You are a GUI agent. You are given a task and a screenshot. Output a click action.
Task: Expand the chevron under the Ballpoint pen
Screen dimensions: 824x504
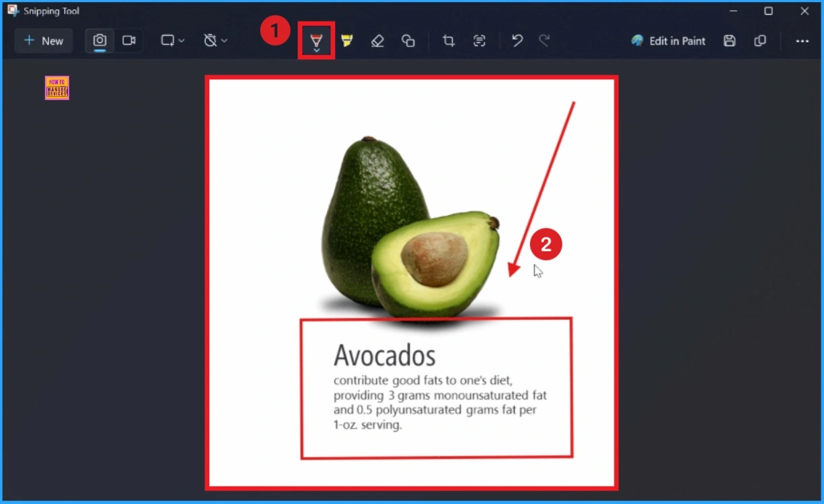[x=316, y=51]
